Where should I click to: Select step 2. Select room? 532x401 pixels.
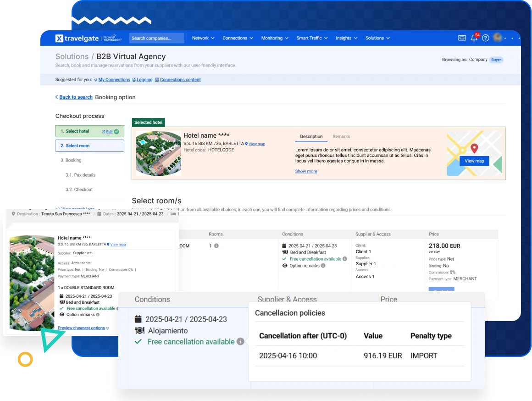(89, 145)
